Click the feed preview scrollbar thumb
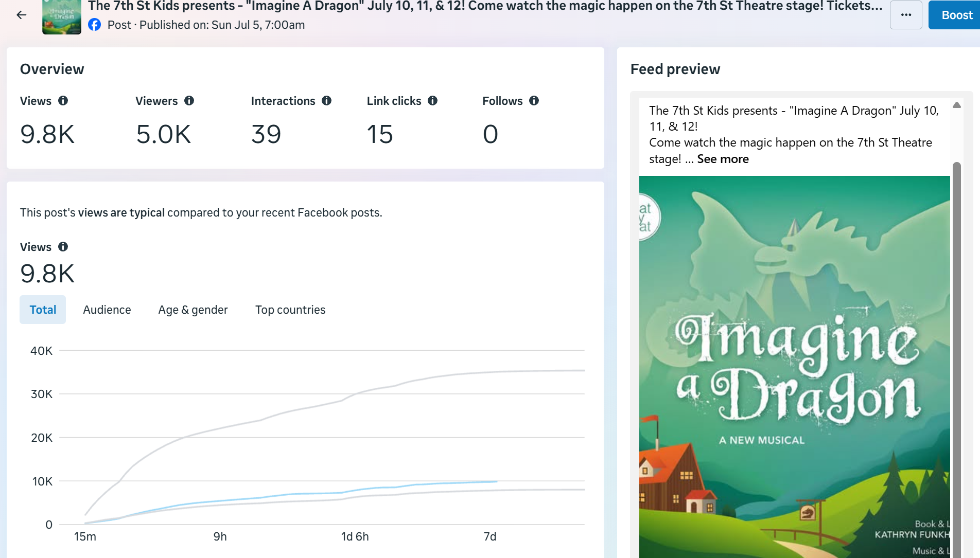The height and width of the screenshot is (558, 980). [x=957, y=360]
